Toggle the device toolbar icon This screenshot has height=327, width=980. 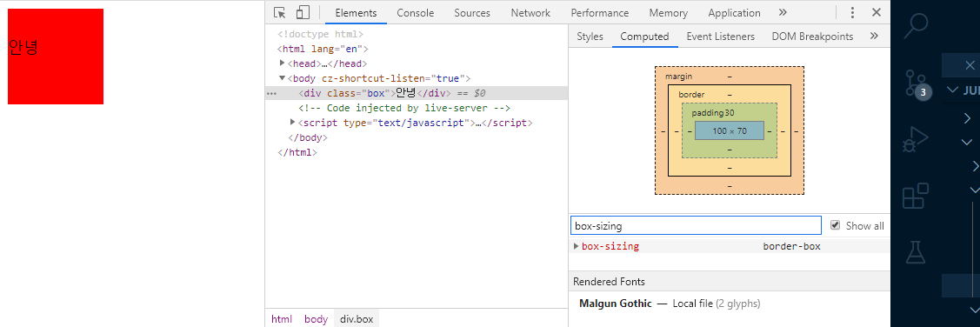tap(303, 12)
